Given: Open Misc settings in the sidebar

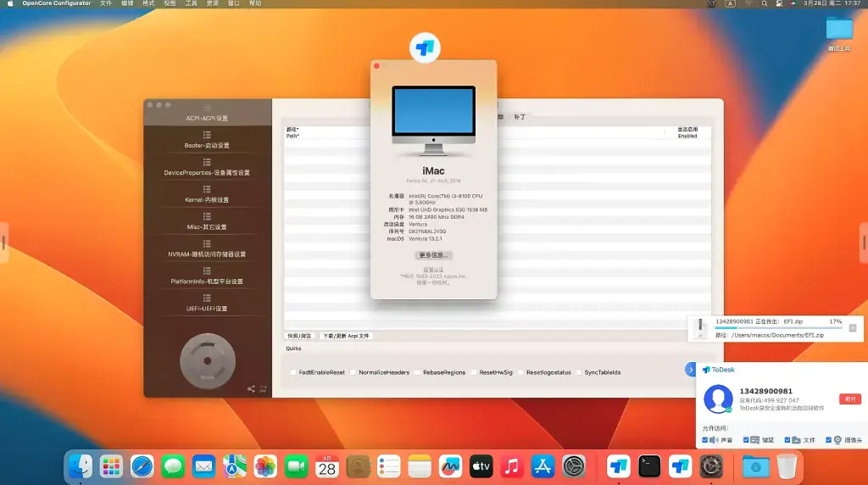Looking at the screenshot, I should tap(207, 221).
